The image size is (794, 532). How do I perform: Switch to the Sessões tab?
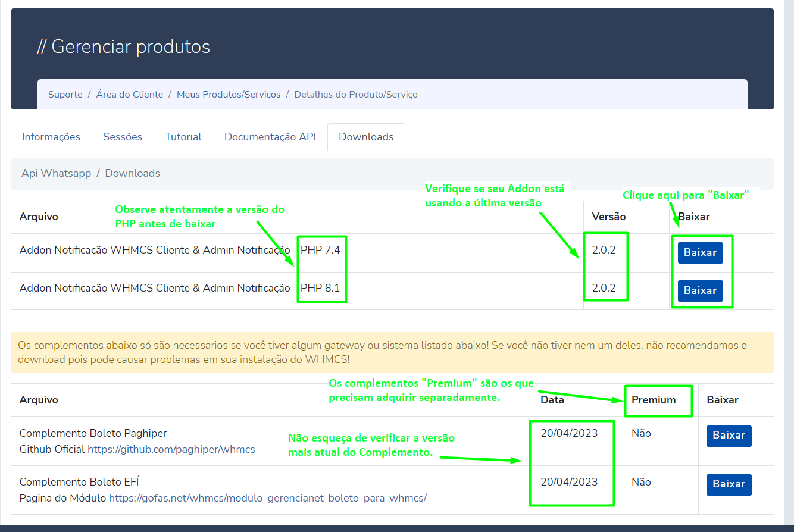click(x=123, y=137)
